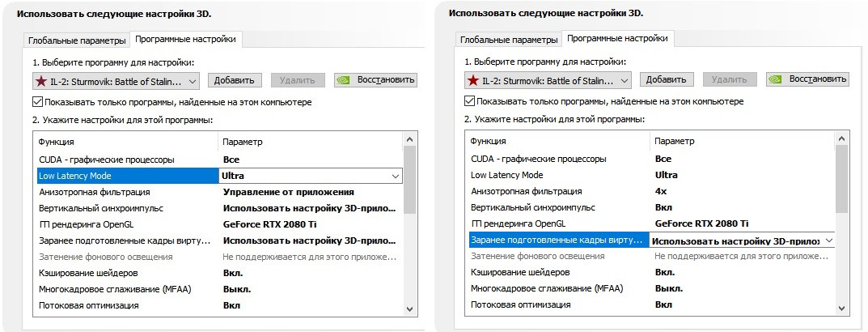Click the NVIDIA logo on right Восстановить button

(776, 79)
